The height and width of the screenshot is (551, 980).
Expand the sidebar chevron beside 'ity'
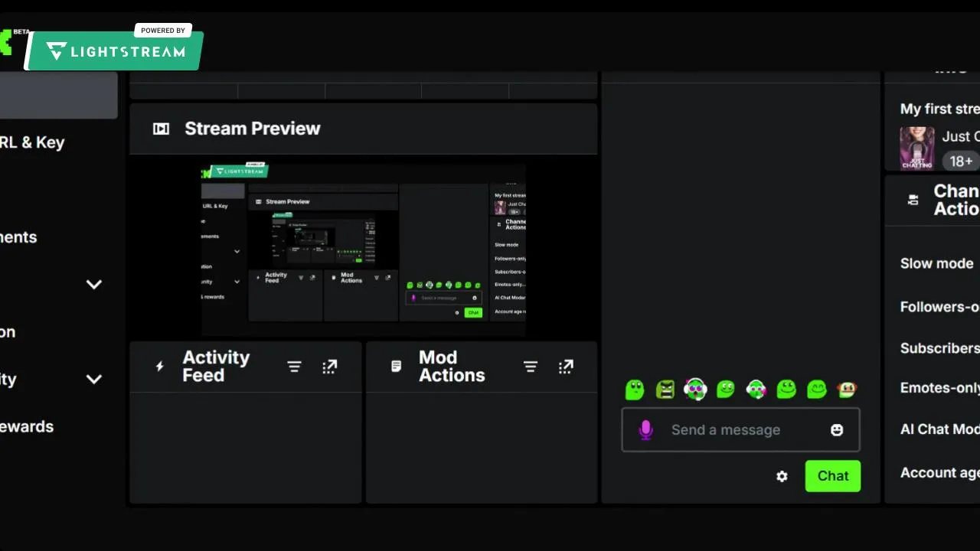click(94, 380)
